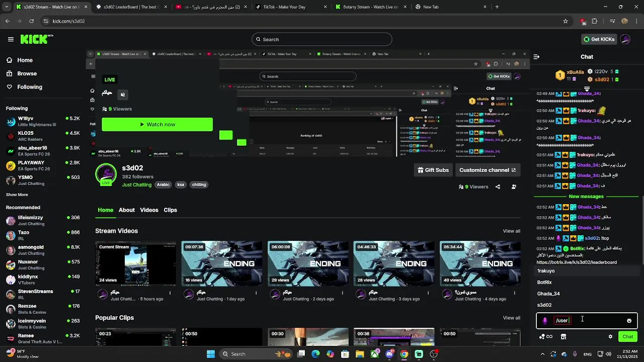The width and height of the screenshot is (644, 362).
Task: Click the Gift Subs button
Action: tap(433, 170)
